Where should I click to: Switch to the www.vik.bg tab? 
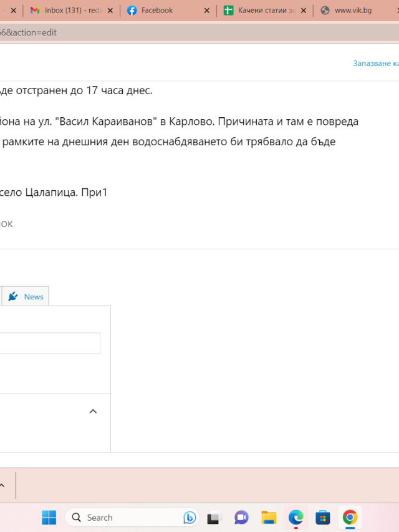click(x=353, y=11)
